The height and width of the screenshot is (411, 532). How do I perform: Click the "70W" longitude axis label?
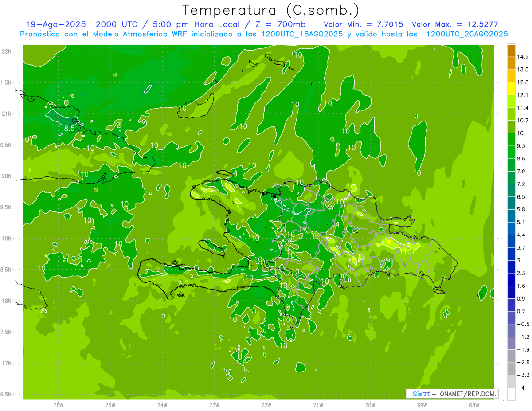click(370, 405)
